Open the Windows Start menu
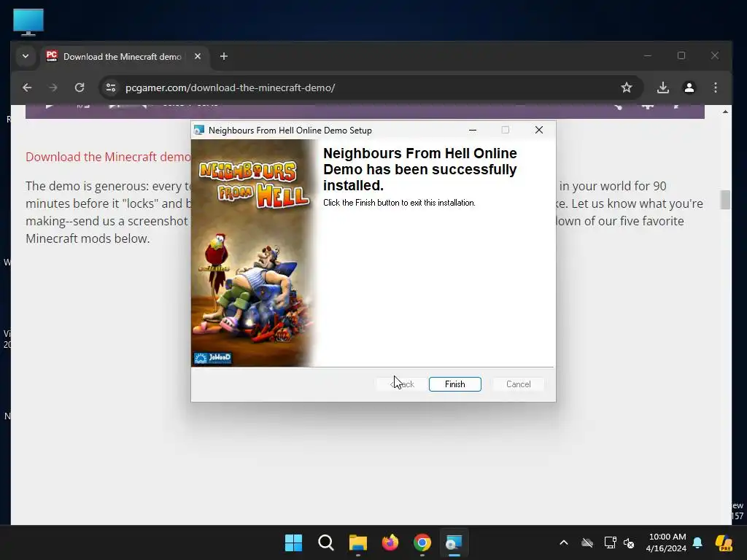 pyautogui.click(x=293, y=542)
